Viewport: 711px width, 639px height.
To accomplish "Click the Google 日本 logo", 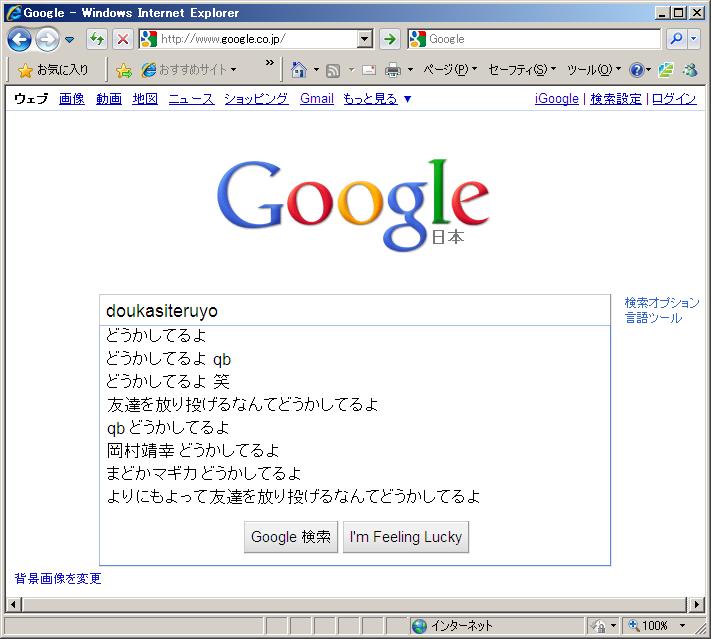I will 353,205.
